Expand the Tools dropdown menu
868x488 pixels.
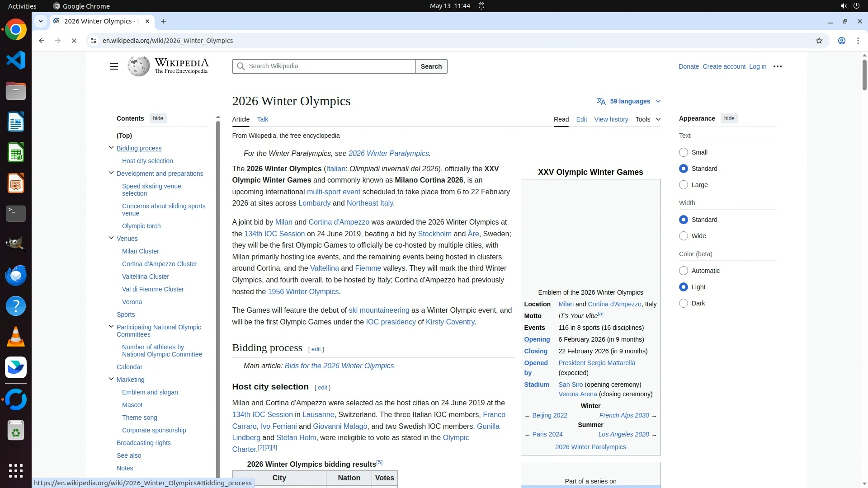click(x=647, y=119)
